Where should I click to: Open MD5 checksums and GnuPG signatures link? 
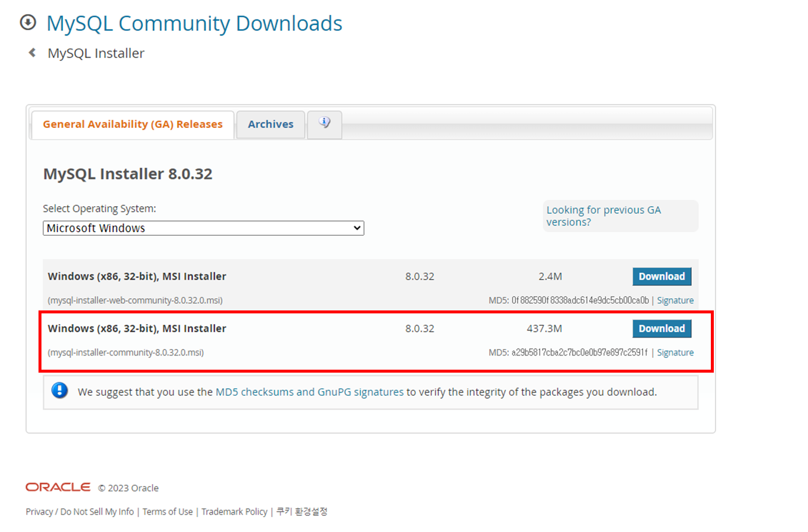coord(309,392)
